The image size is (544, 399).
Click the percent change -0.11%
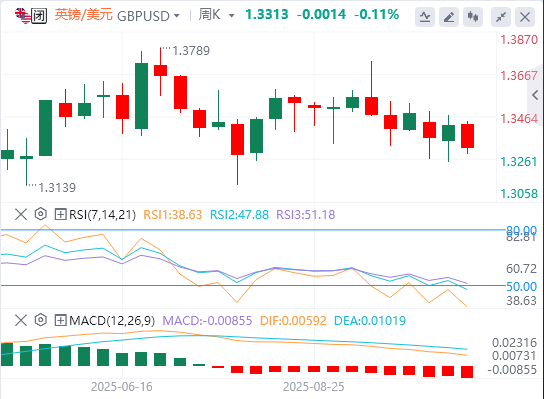click(377, 15)
